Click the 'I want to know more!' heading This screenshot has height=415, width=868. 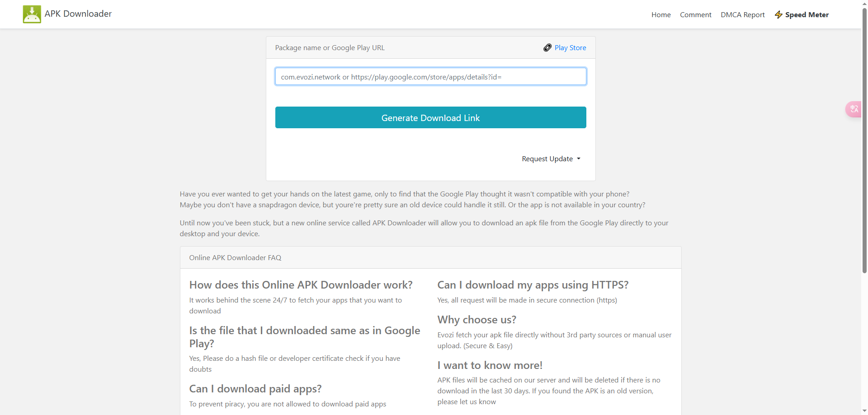click(x=490, y=365)
